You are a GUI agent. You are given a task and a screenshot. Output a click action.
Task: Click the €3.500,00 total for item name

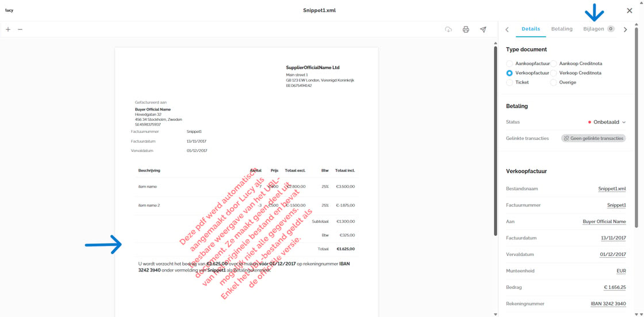tap(346, 186)
